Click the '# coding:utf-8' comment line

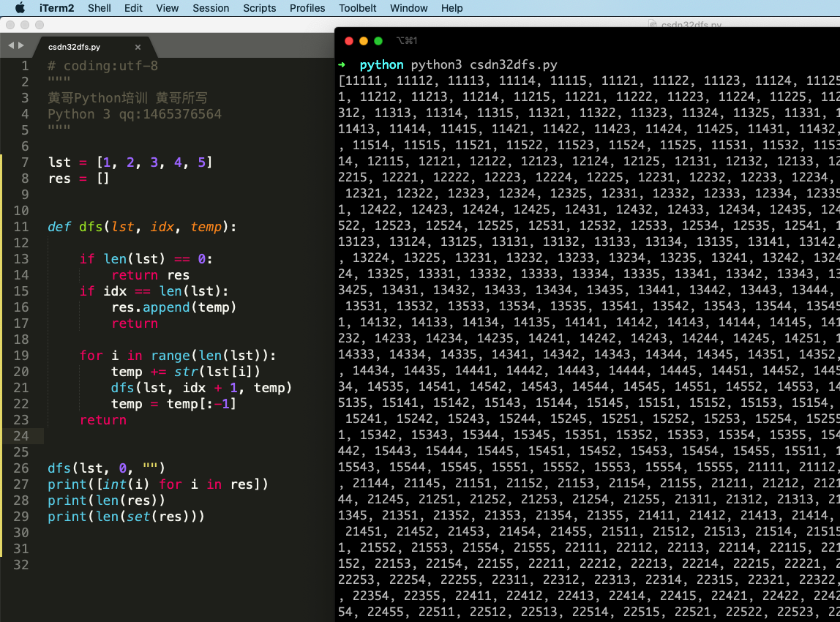(x=103, y=66)
